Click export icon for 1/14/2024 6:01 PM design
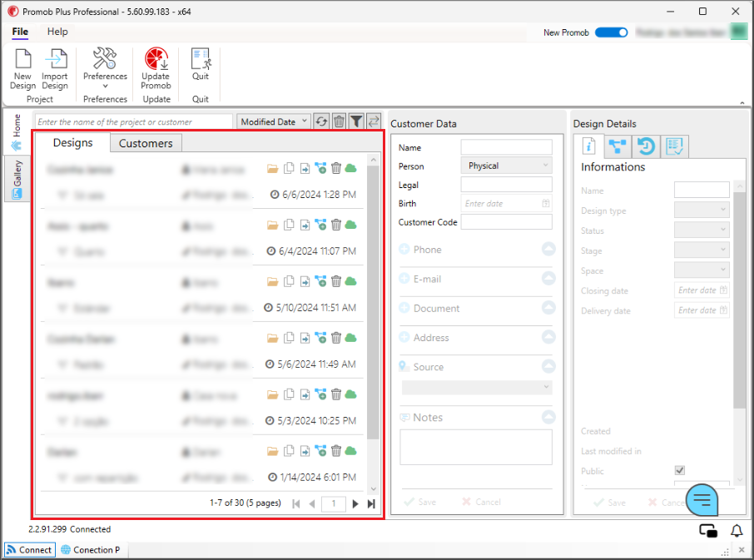754x560 pixels. pyautogui.click(x=305, y=451)
